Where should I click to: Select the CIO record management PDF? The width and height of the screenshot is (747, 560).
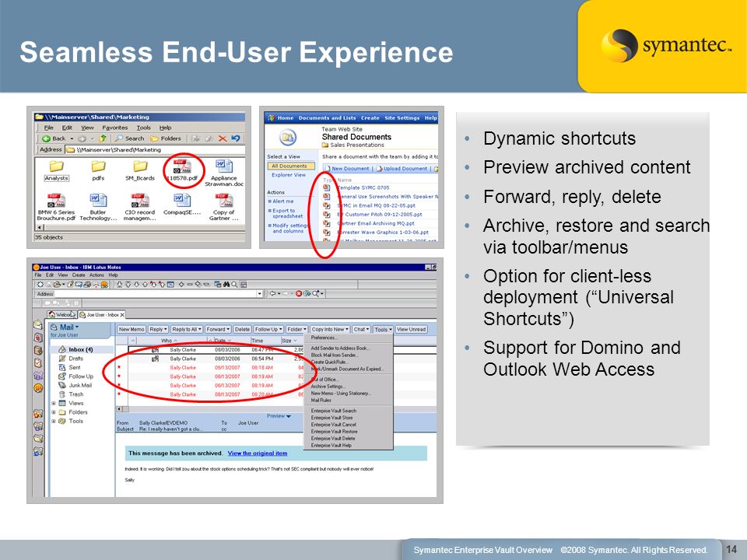click(140, 207)
